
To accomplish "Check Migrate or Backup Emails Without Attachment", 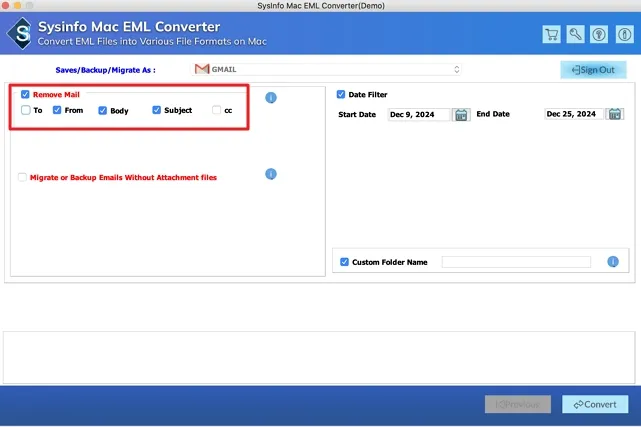I will click(22, 177).
